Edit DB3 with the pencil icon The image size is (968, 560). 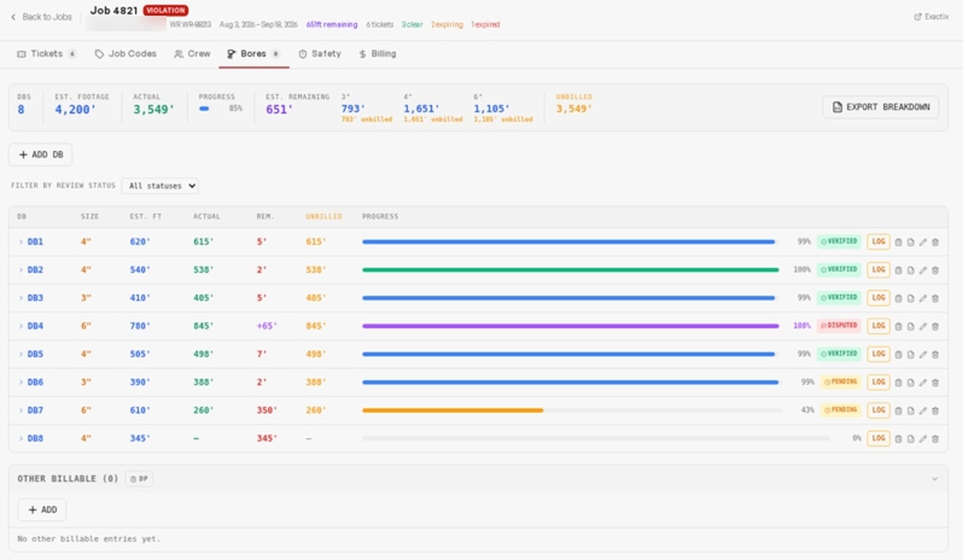pos(923,298)
